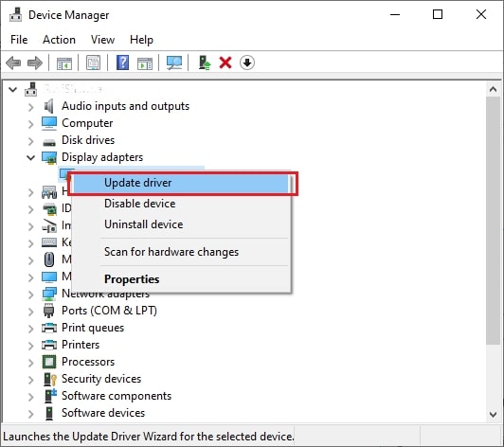Collapse the Display adapters category
The width and height of the screenshot is (504, 447).
[x=31, y=157]
